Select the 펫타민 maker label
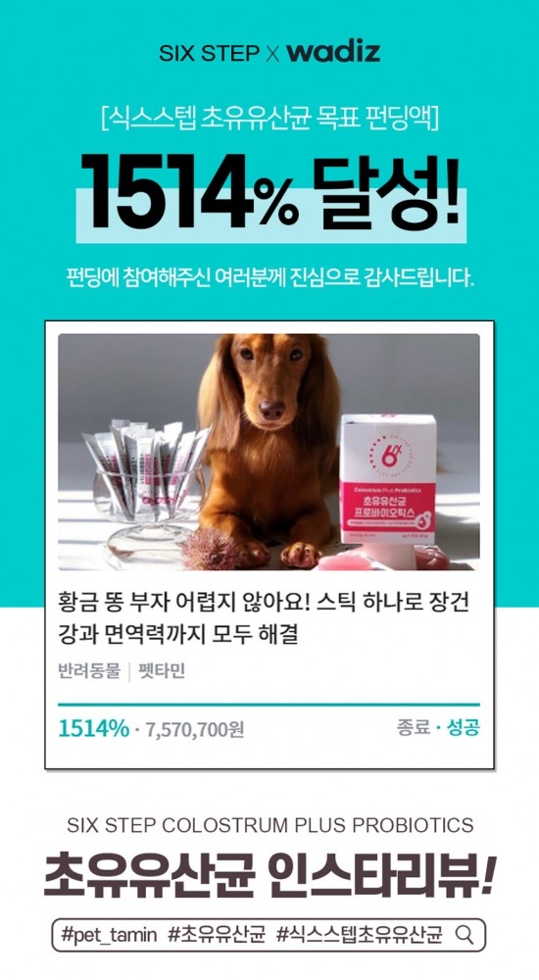 point(162,672)
